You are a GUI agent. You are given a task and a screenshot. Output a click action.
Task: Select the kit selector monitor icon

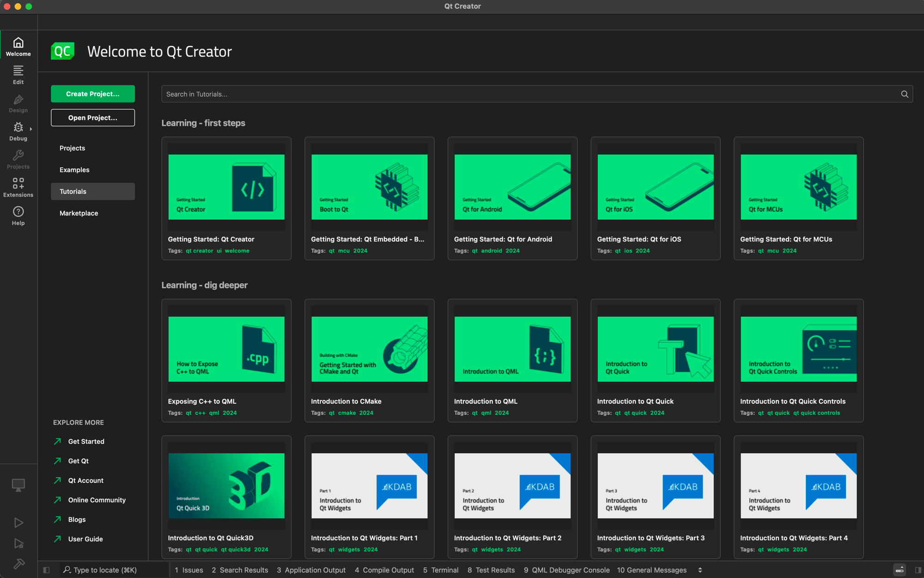(18, 485)
